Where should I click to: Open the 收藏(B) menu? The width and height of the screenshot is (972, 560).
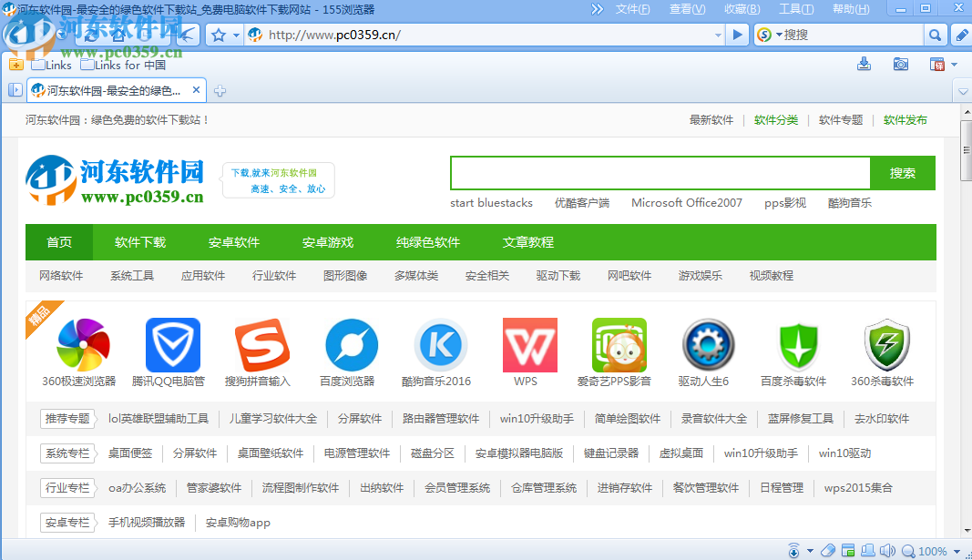[x=742, y=9]
